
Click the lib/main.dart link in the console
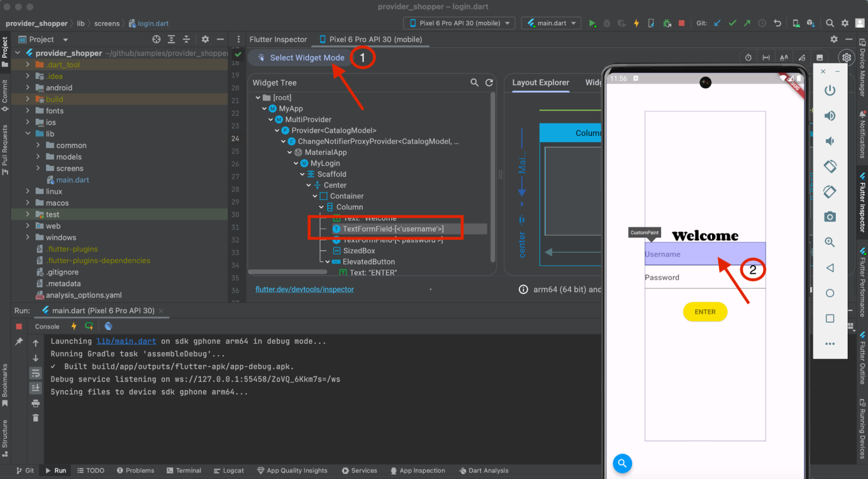126,340
